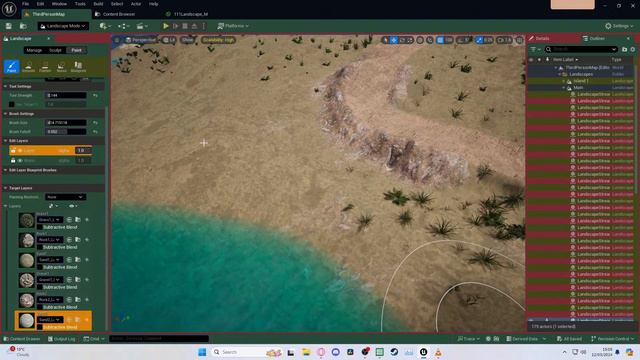Toggle Subtractive Blend for highlighted Sand2 layer
The width and height of the screenshot is (640, 360).
point(40,327)
